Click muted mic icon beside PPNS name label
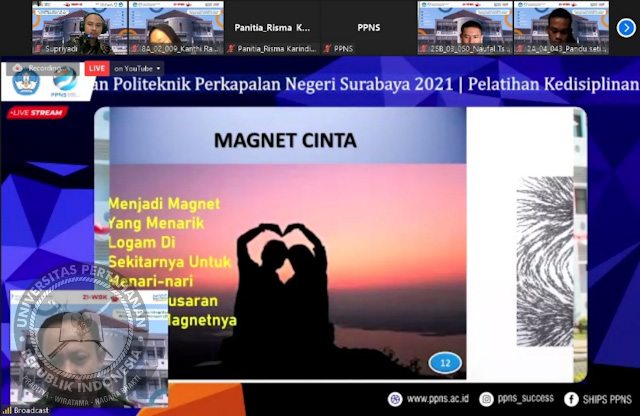Viewport: 640px width, 416px height. tap(328, 49)
